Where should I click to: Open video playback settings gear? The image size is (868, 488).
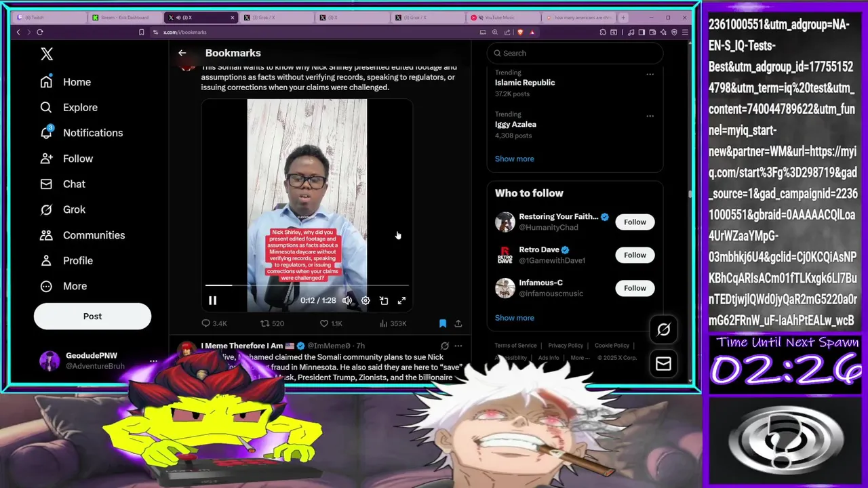[x=366, y=300]
